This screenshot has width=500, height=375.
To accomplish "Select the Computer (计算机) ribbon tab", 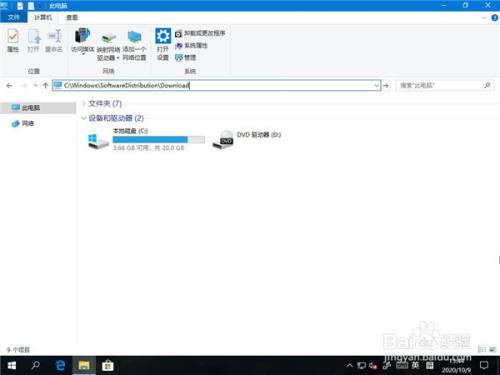I will [43, 17].
